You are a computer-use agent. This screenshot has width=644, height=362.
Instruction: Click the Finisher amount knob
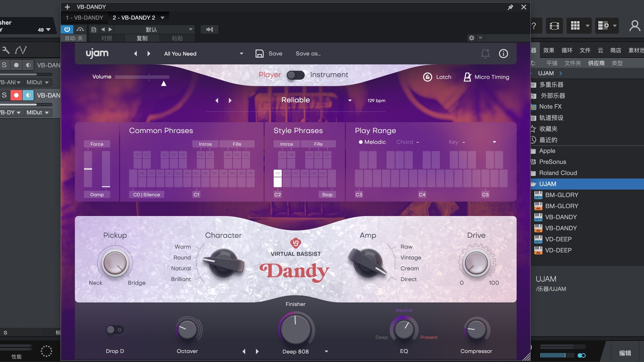pos(296,329)
